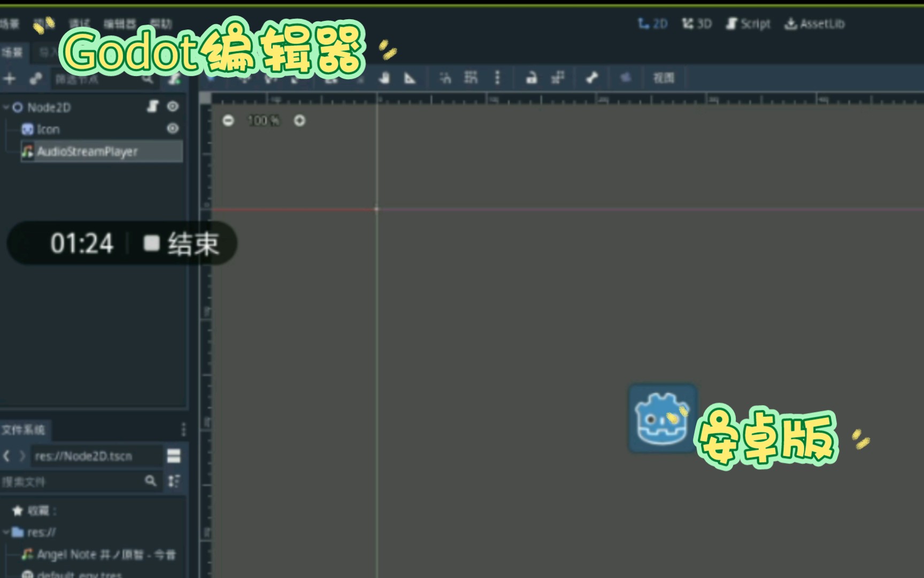
Task: Toggle visibility of the Icon node
Action: [x=173, y=128]
